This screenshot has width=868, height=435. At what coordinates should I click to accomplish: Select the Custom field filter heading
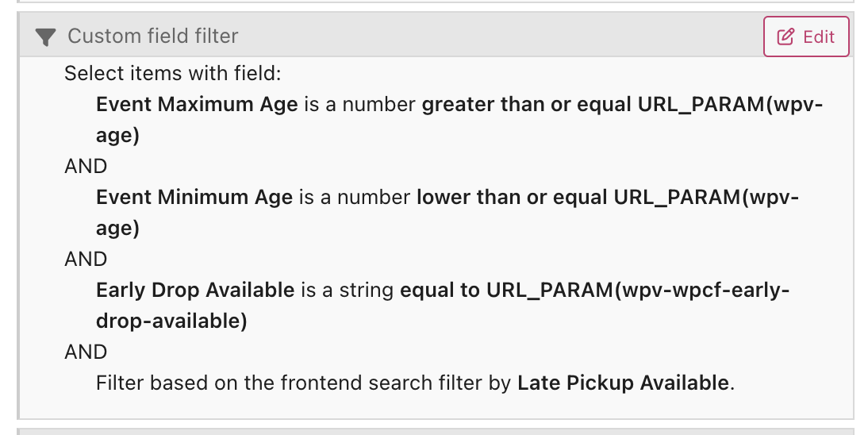click(x=153, y=36)
